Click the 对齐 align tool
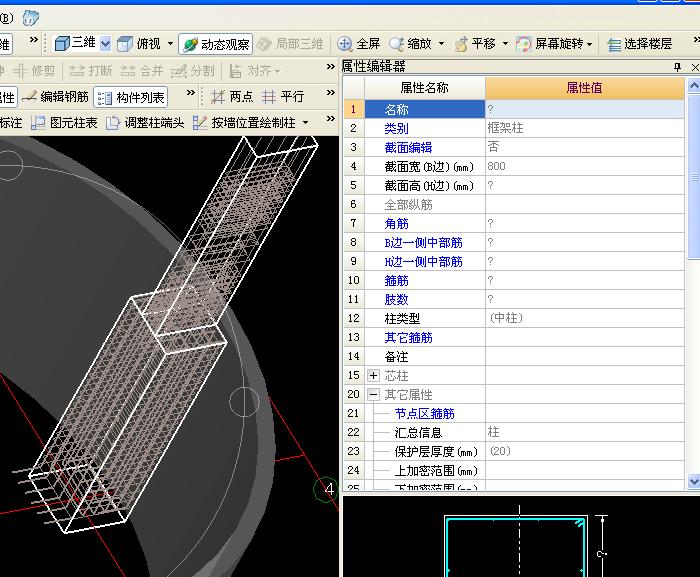700x577 pixels. point(250,71)
